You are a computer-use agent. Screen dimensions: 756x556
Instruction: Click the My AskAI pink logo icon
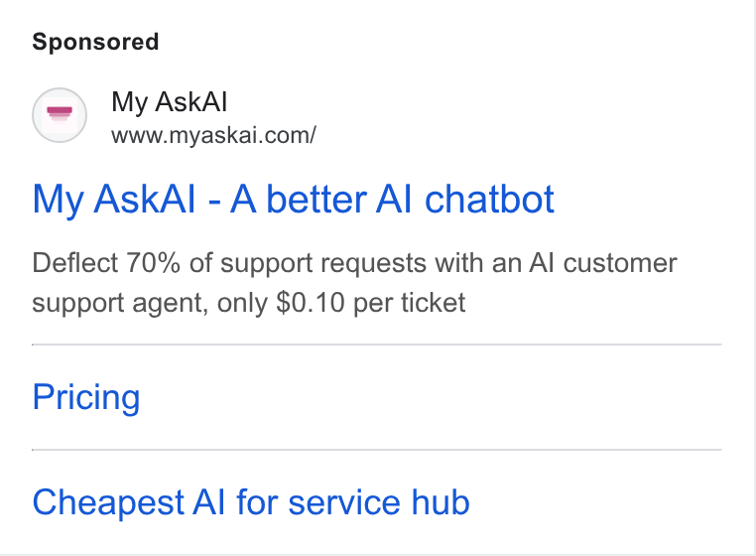[60, 115]
